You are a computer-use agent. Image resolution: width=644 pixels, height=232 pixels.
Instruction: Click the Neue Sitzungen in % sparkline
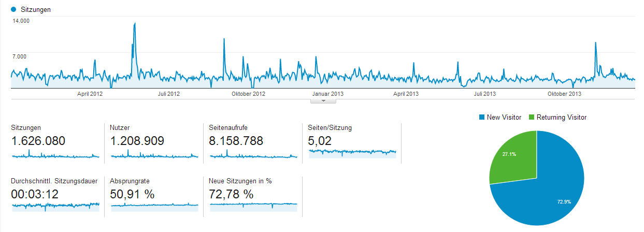(x=253, y=205)
